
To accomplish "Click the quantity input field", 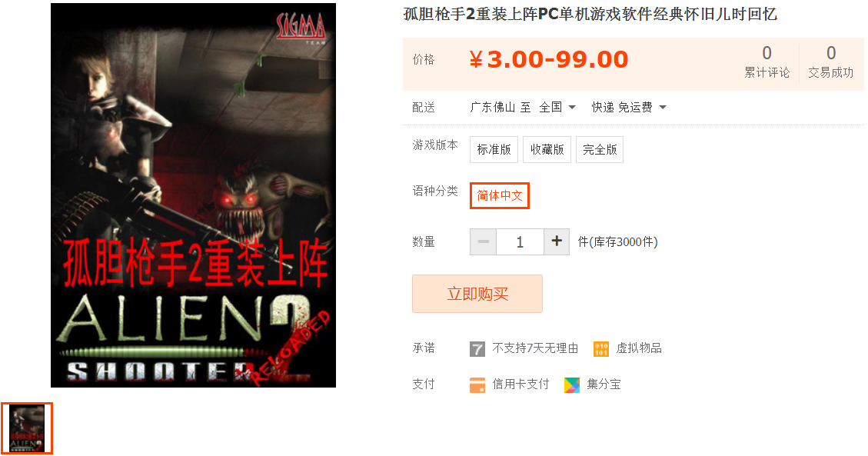I will coord(520,241).
